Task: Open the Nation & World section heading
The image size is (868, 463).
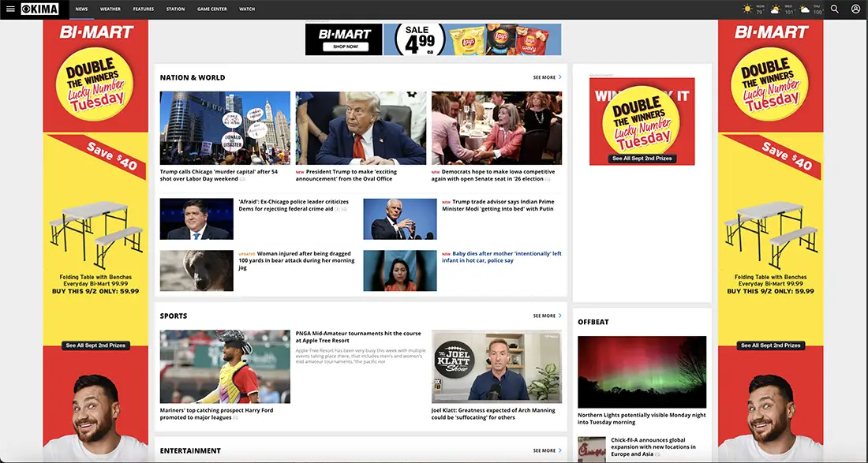Action: [193, 77]
